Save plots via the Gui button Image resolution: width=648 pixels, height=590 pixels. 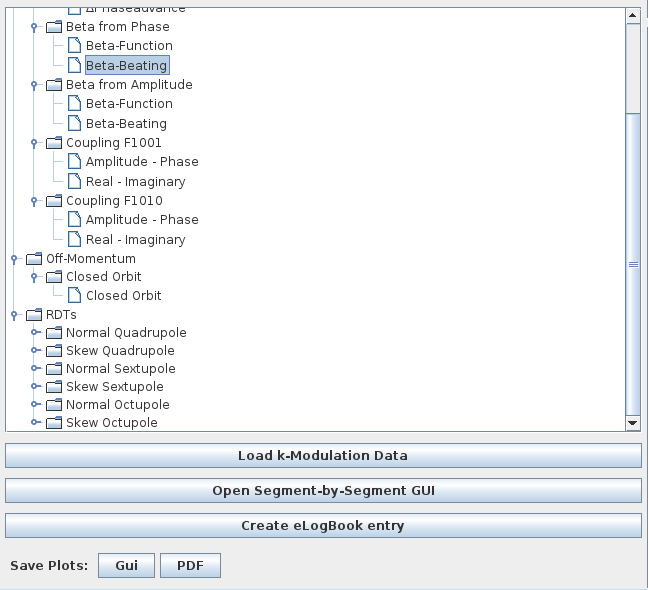click(126, 566)
